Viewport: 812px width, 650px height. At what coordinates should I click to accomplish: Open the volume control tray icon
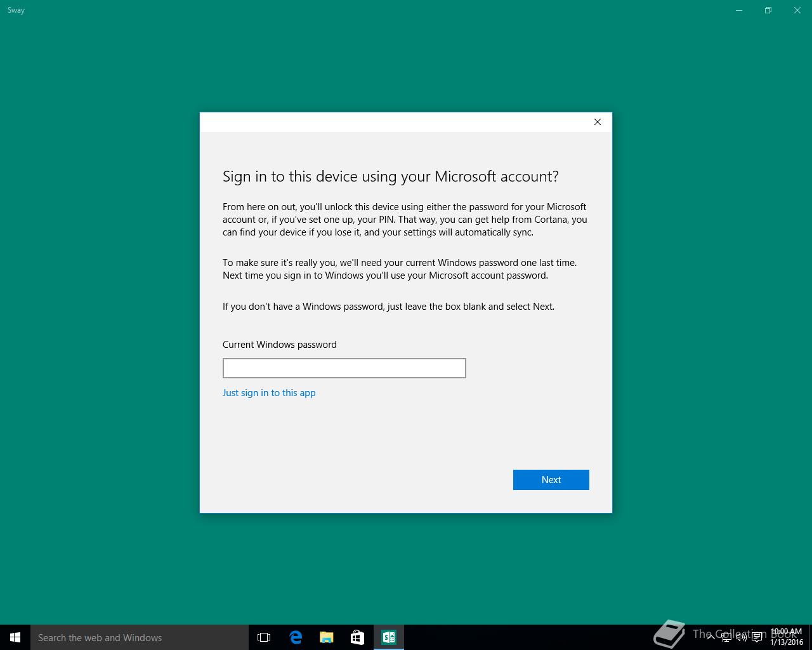pos(742,637)
